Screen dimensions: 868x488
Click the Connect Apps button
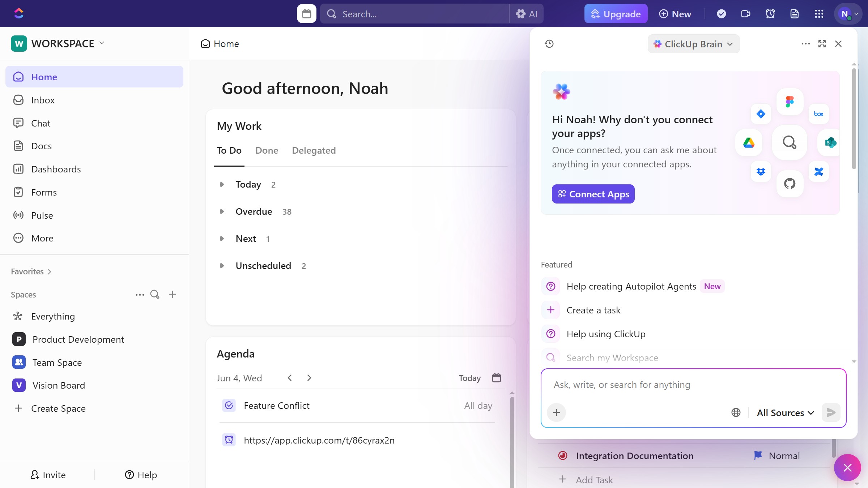(593, 194)
